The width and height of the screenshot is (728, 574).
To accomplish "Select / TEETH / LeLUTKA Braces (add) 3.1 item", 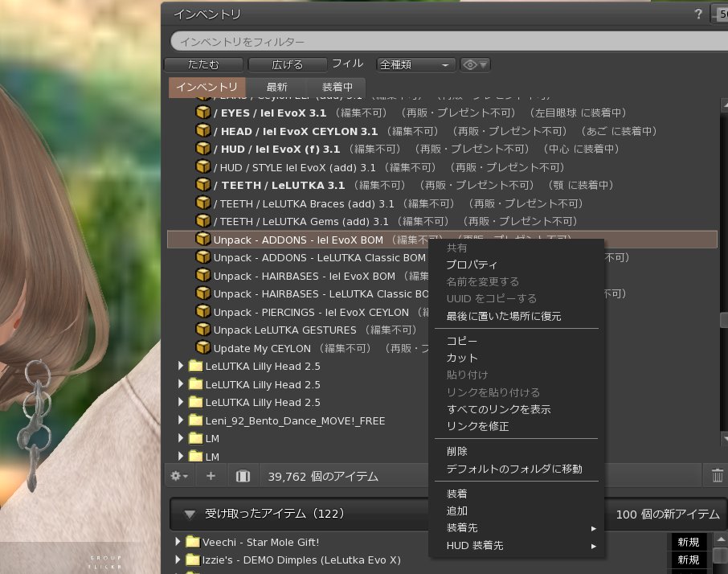I will [x=304, y=203].
